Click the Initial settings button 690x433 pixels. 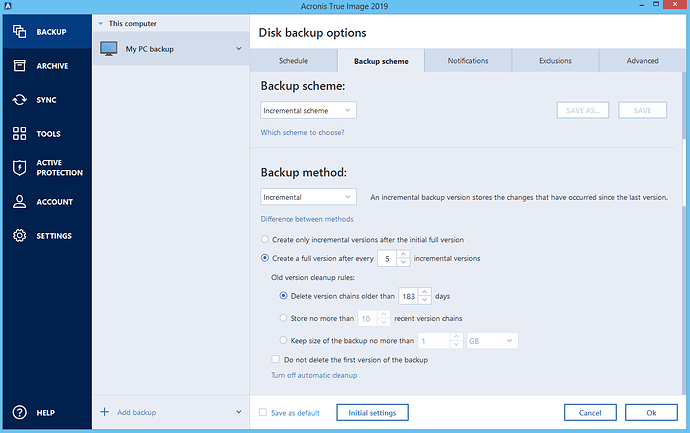coord(372,412)
